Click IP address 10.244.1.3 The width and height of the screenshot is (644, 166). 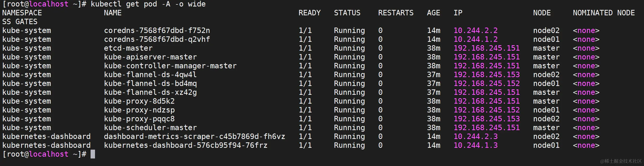click(476, 145)
